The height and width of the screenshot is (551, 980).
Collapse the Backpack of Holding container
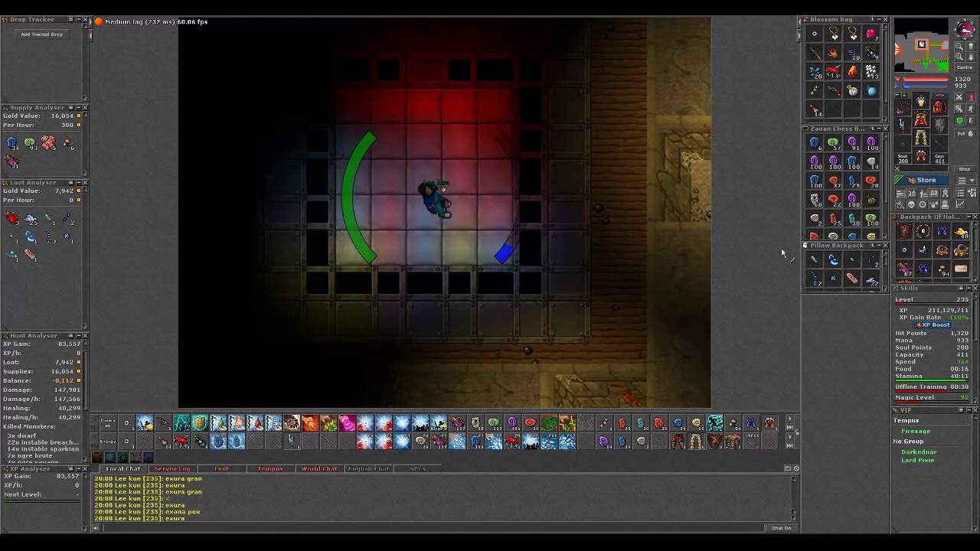(967, 217)
